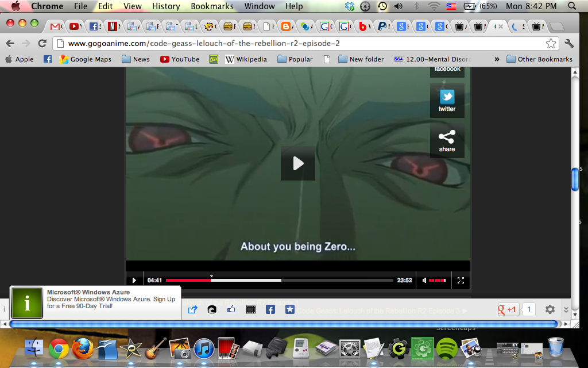This screenshot has height=368, width=588.
Task: Play the video using center play button
Action: pyautogui.click(x=298, y=163)
